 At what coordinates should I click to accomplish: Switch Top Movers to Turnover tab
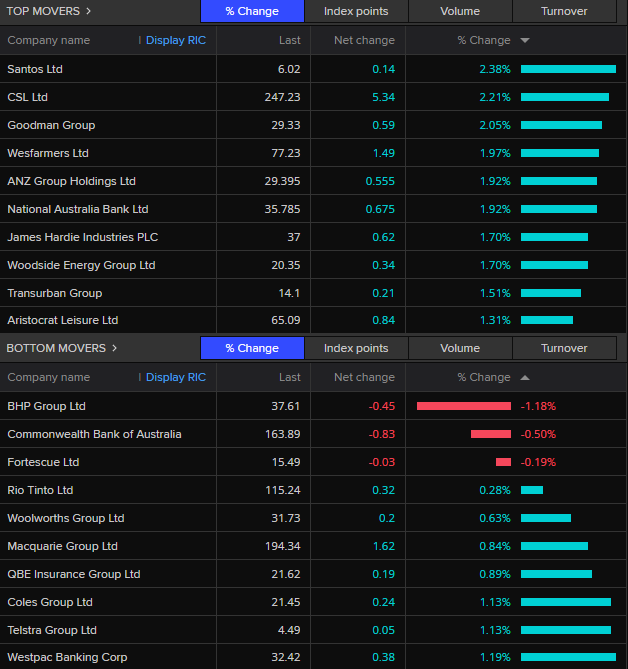[564, 11]
